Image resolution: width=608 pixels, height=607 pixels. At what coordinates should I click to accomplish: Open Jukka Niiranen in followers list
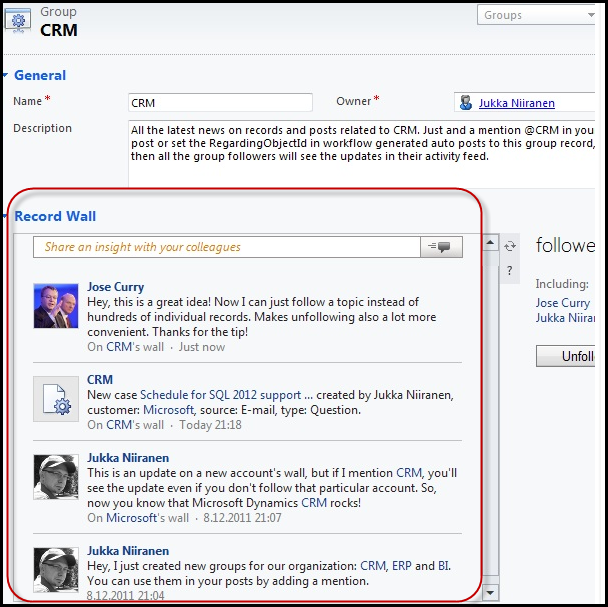click(565, 318)
